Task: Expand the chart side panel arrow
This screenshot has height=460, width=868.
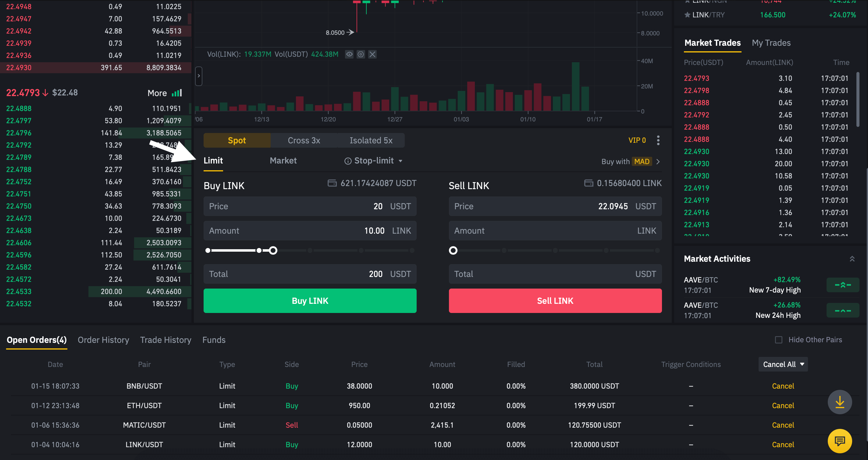Action: (199, 76)
